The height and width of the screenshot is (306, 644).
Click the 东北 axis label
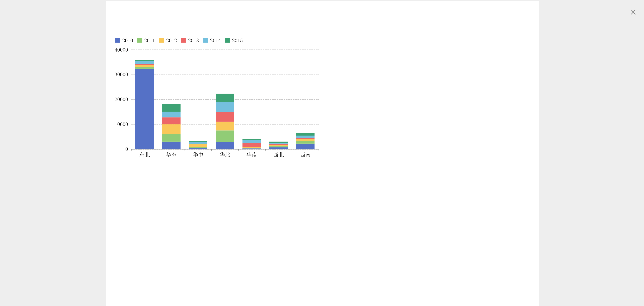(x=145, y=155)
